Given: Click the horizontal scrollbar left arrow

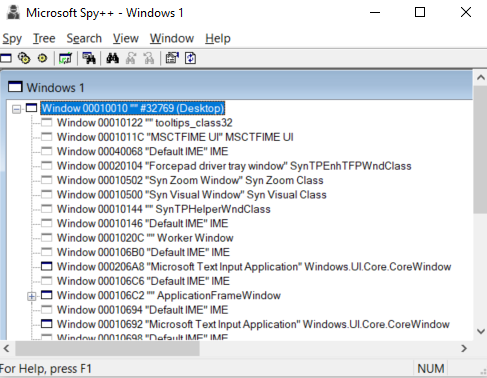Looking at the screenshot, I should click(6, 349).
